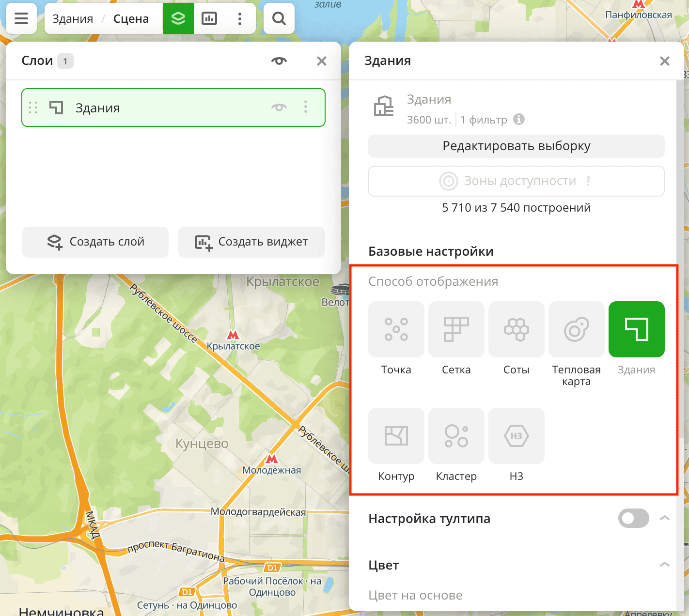Choose the Соты hexagon display mode
689x616 pixels.
(x=516, y=329)
